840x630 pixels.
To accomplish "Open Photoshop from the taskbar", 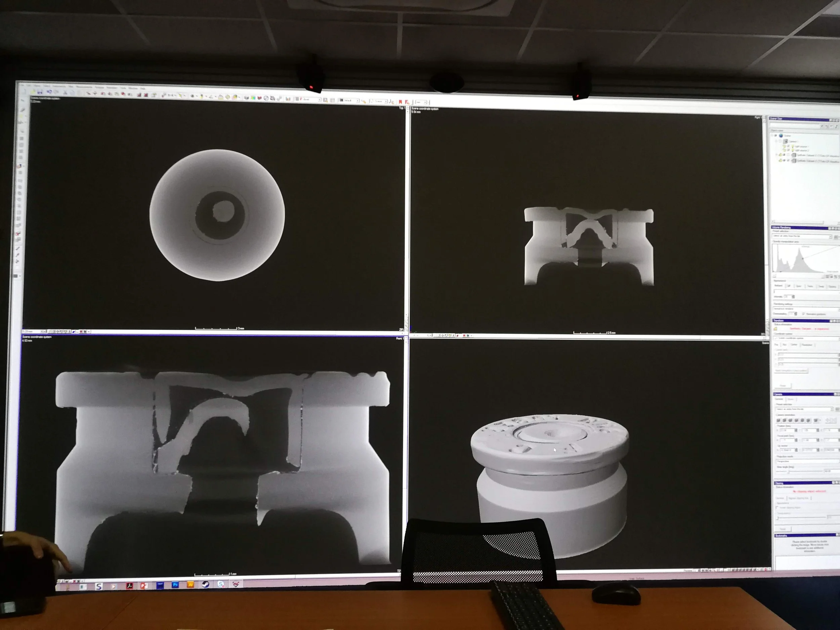I will pos(175,585).
